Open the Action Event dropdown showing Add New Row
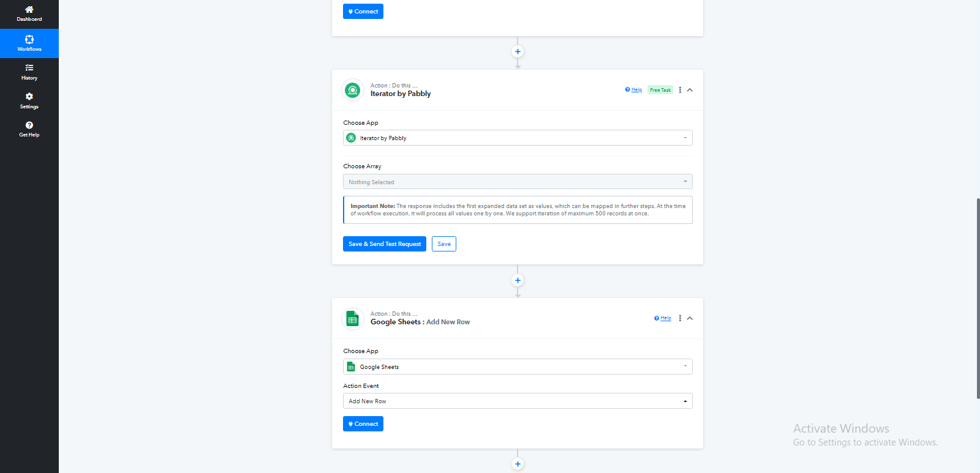This screenshot has height=473, width=980. coord(518,401)
